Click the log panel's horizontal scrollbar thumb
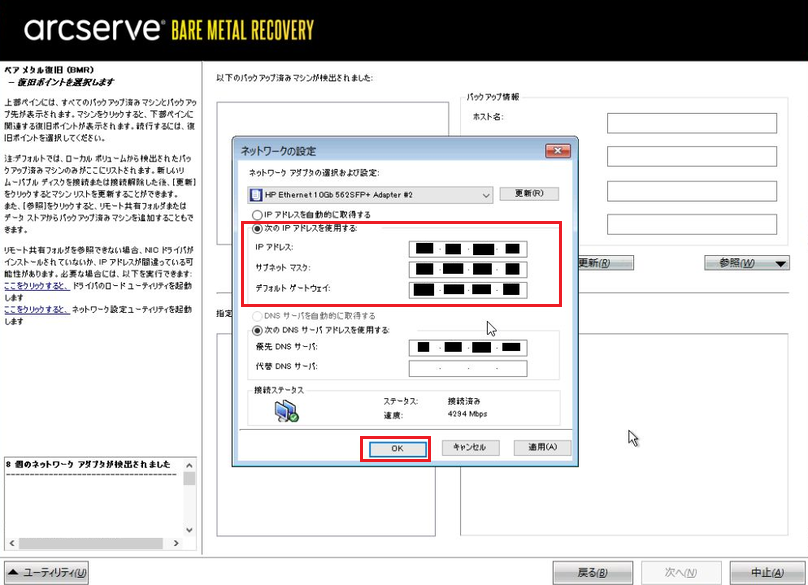 [91, 543]
